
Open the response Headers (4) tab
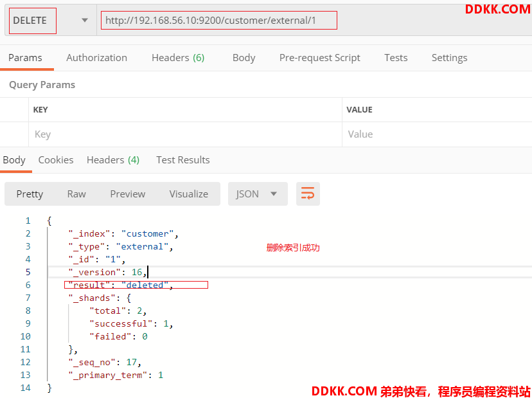113,160
